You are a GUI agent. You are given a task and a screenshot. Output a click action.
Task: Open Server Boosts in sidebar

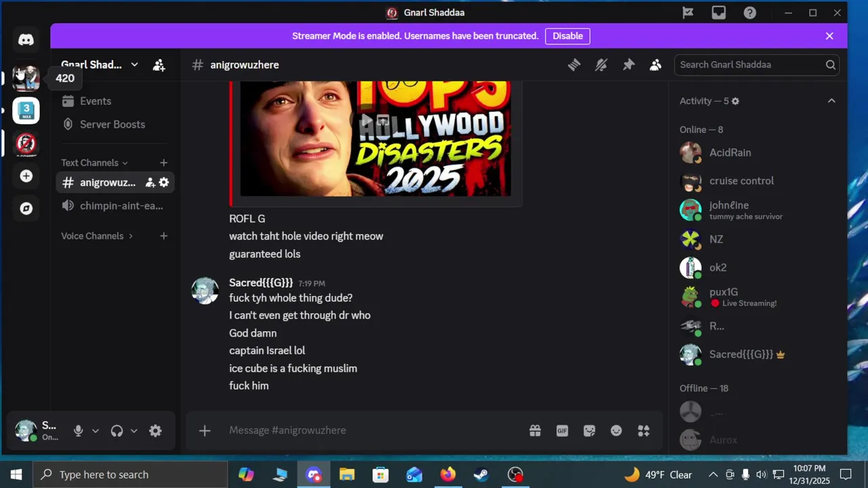(113, 124)
